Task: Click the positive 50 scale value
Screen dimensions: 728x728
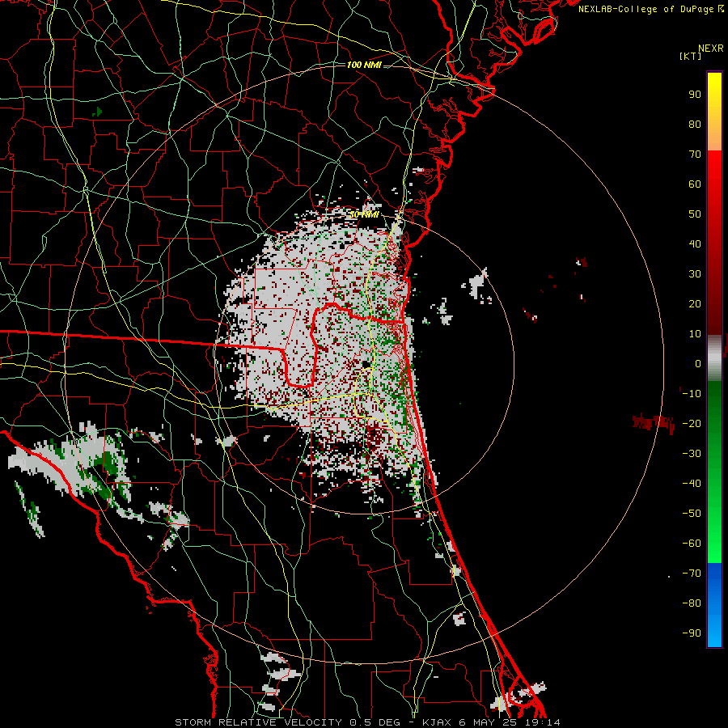Action: [695, 214]
